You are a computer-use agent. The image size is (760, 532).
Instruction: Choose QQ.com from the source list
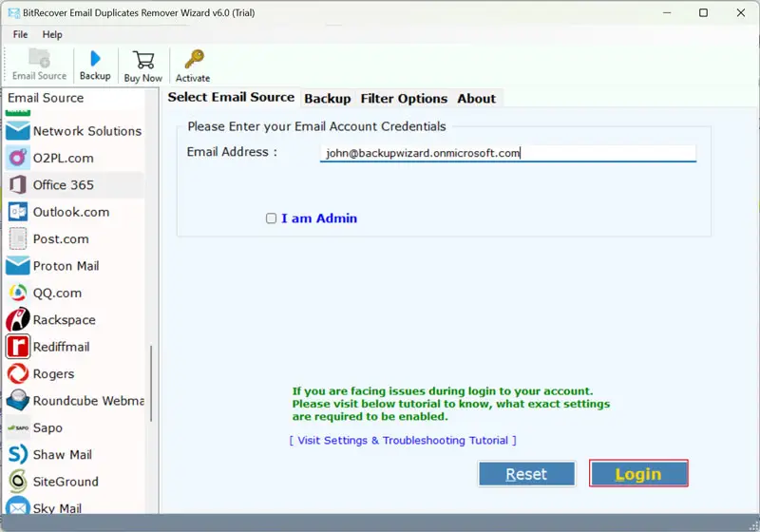(x=57, y=293)
